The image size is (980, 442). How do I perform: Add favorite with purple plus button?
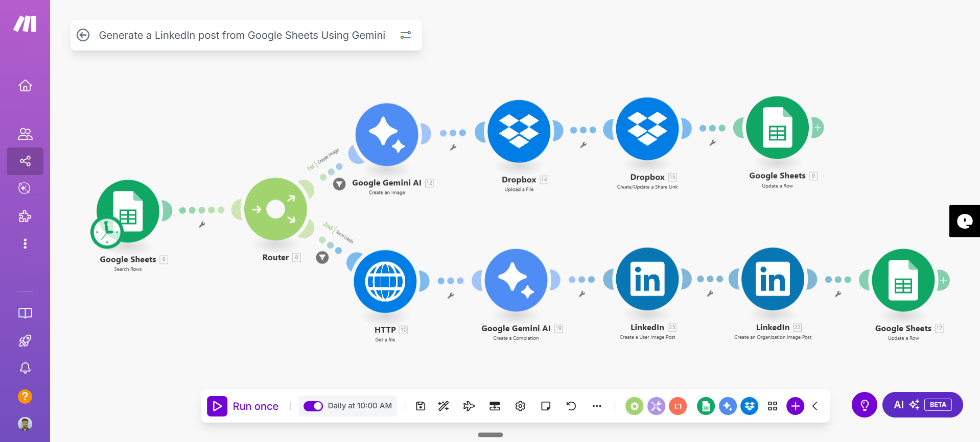(x=795, y=406)
